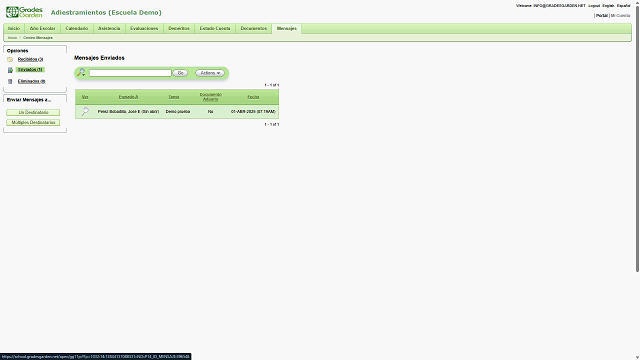Open the search column selector magnifier

(81, 73)
